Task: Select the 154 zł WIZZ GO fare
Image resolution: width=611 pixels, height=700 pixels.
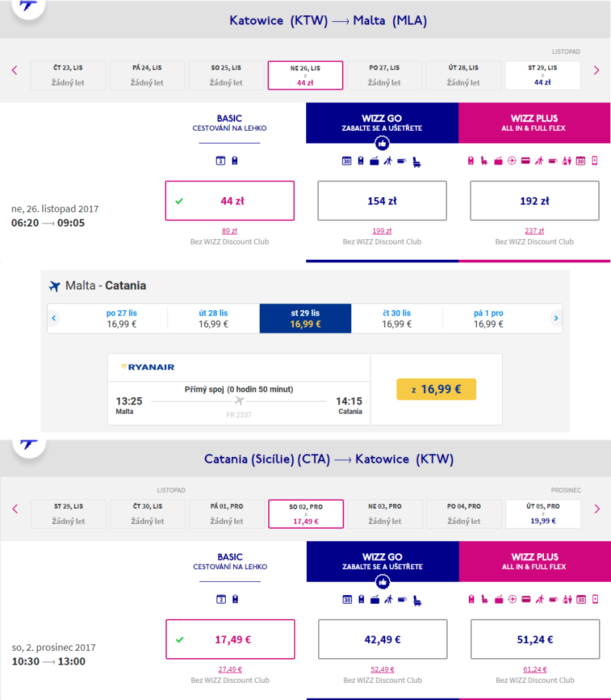Action: [382, 201]
